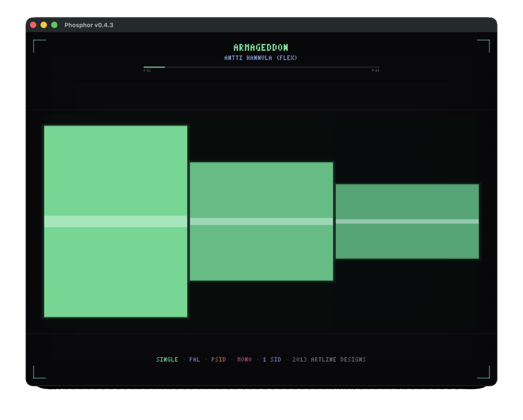Close the Phosphor window
The height and width of the screenshot is (420, 523).
[x=33, y=25]
